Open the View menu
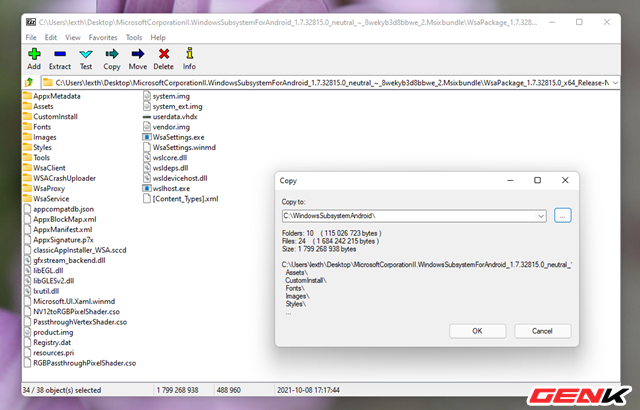This screenshot has width=640, height=410. tap(73, 38)
